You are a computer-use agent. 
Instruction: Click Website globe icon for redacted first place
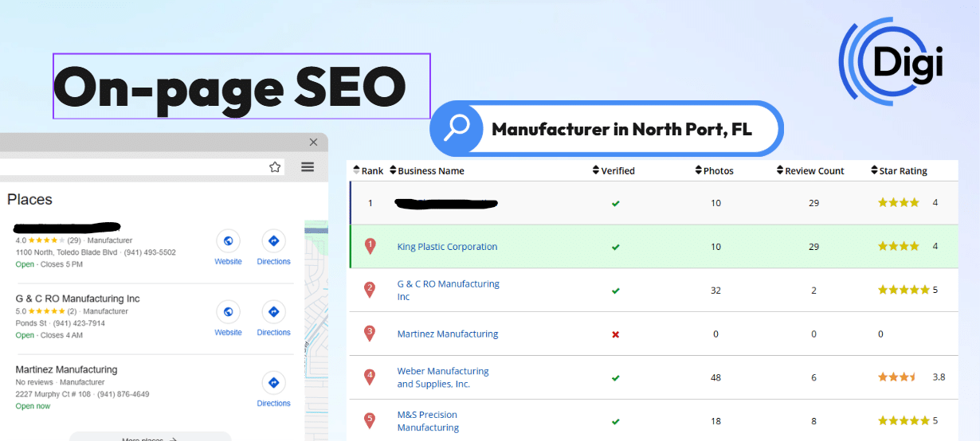pos(228,241)
